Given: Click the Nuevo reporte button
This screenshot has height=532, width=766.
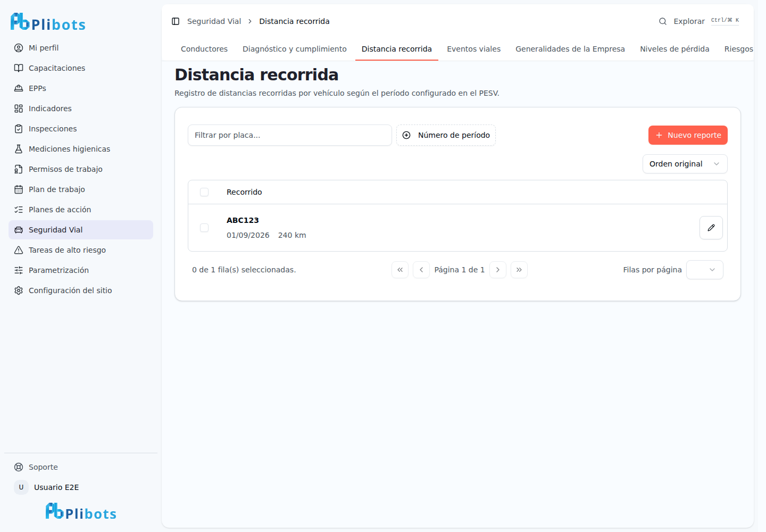Looking at the screenshot, I should [x=688, y=135].
